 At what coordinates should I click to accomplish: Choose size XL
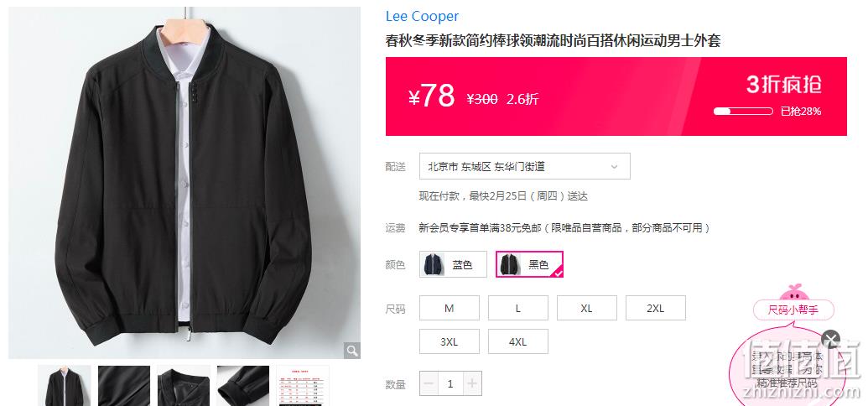586,308
